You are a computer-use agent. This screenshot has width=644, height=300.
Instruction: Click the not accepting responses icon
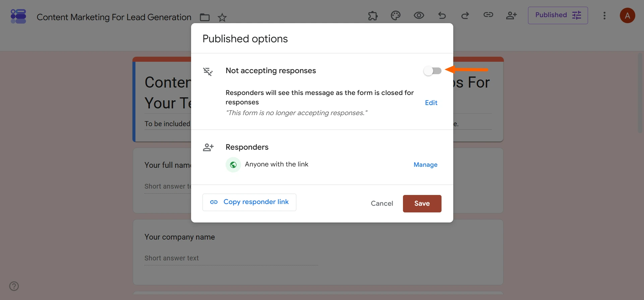pos(208,71)
